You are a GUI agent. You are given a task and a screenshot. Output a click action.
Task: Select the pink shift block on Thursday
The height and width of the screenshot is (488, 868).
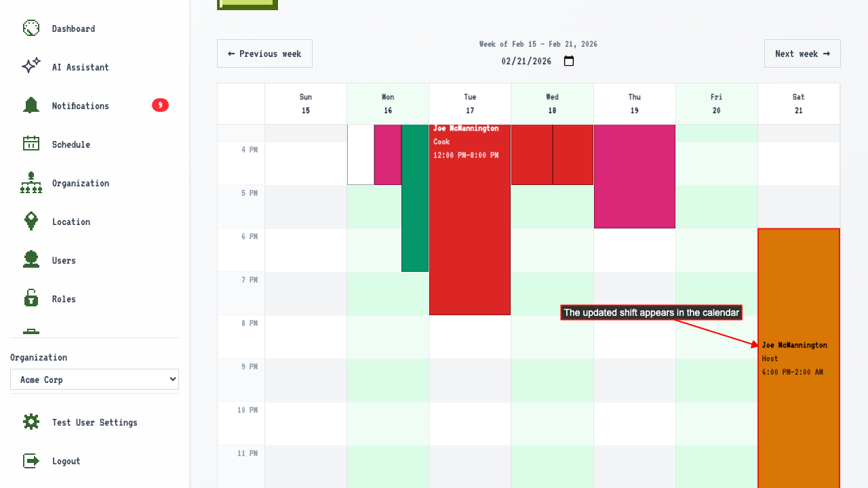(635, 176)
